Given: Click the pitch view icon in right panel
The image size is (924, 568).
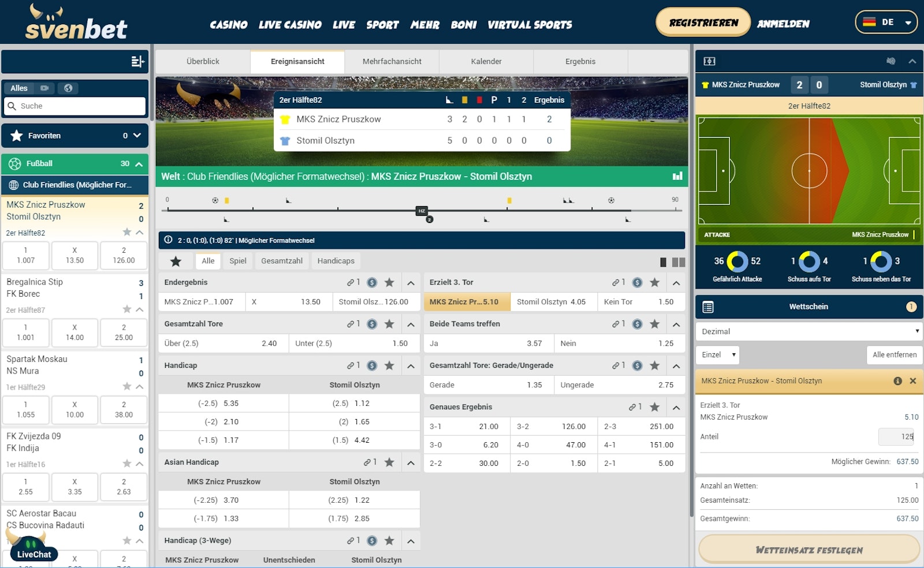Looking at the screenshot, I should pyautogui.click(x=710, y=61).
